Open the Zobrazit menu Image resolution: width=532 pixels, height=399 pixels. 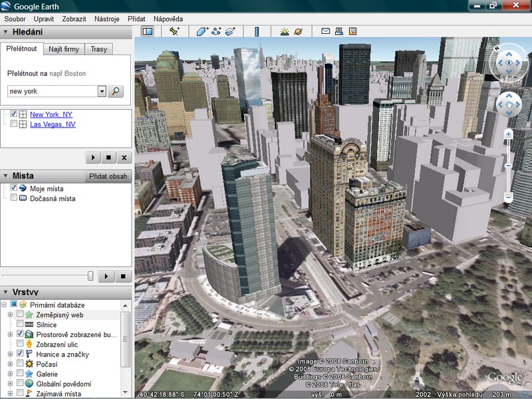click(x=74, y=19)
